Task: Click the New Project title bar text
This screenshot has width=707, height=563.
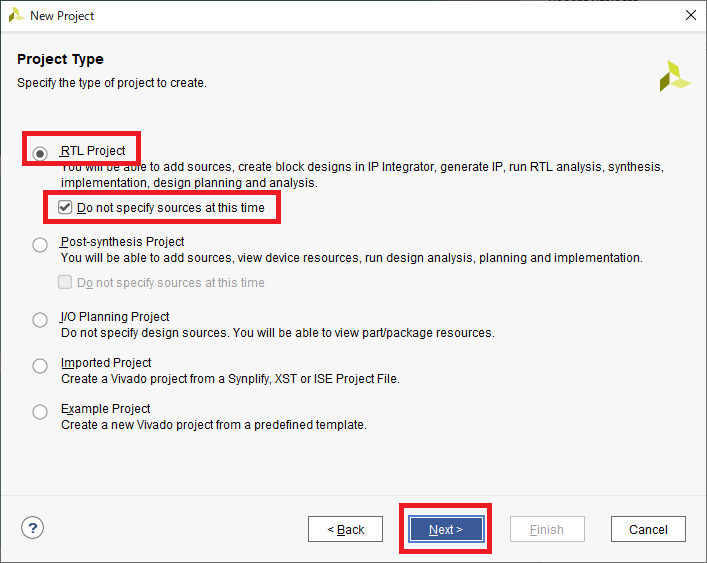Action: coord(62,16)
